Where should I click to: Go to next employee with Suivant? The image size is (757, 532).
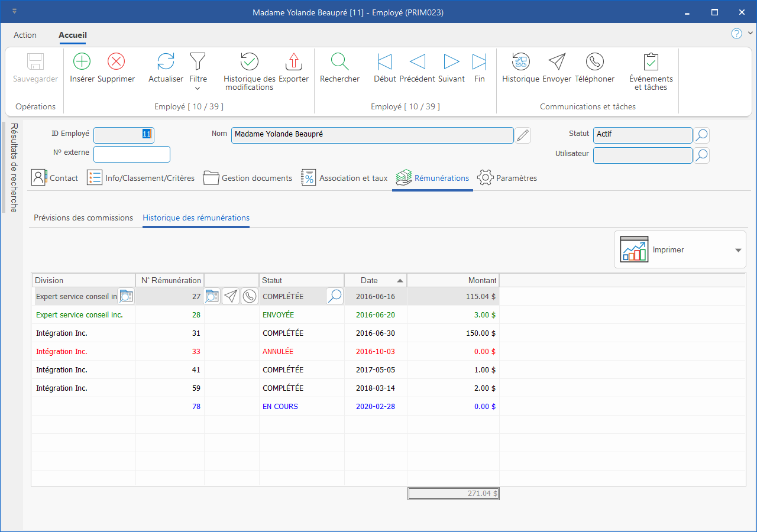click(x=451, y=62)
